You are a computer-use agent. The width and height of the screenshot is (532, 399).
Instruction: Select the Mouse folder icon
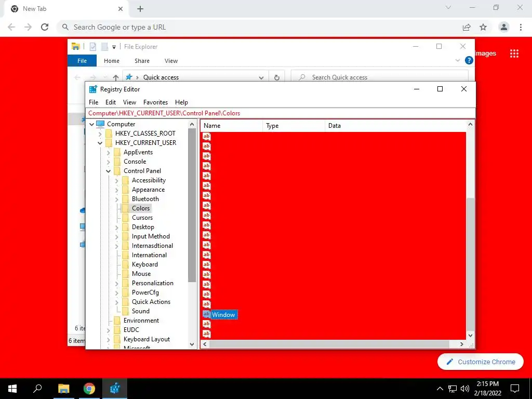(x=126, y=273)
